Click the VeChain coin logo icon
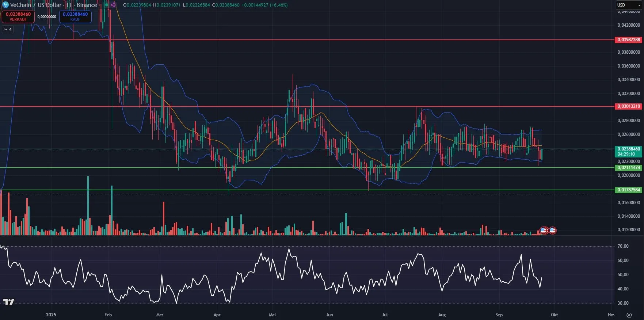644x320 pixels. 5,5
